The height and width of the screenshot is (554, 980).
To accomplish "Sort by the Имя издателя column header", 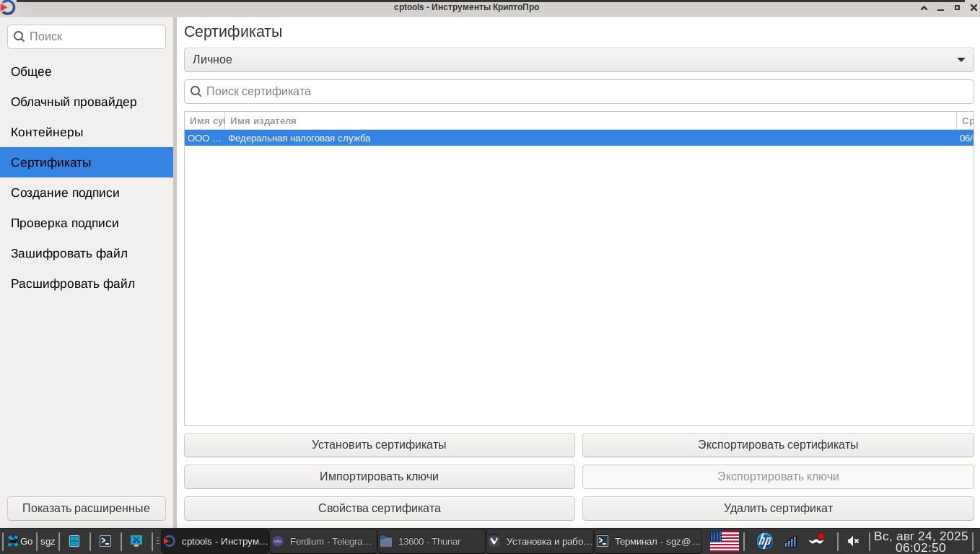I will pos(590,120).
